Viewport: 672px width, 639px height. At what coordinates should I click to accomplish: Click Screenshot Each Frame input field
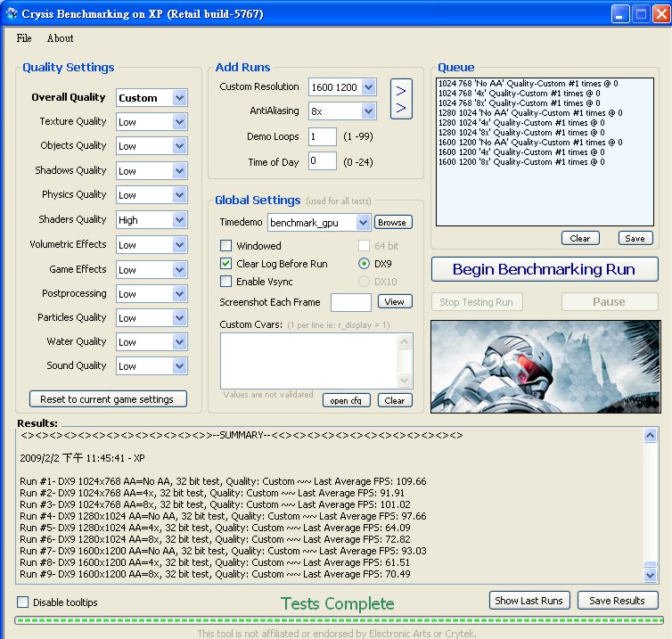pos(351,303)
